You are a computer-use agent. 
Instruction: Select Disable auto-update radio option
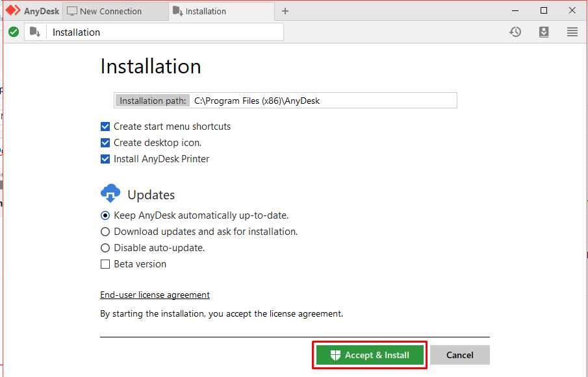coord(105,248)
